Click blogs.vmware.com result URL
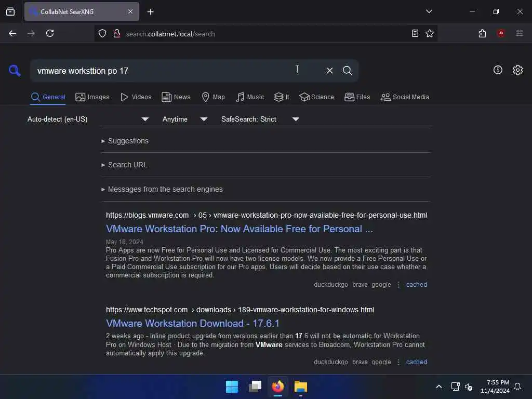The image size is (532, 399). point(267,215)
